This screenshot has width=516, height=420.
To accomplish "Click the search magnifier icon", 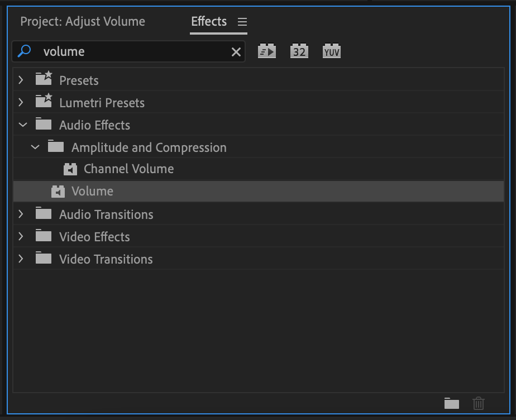I will [24, 51].
